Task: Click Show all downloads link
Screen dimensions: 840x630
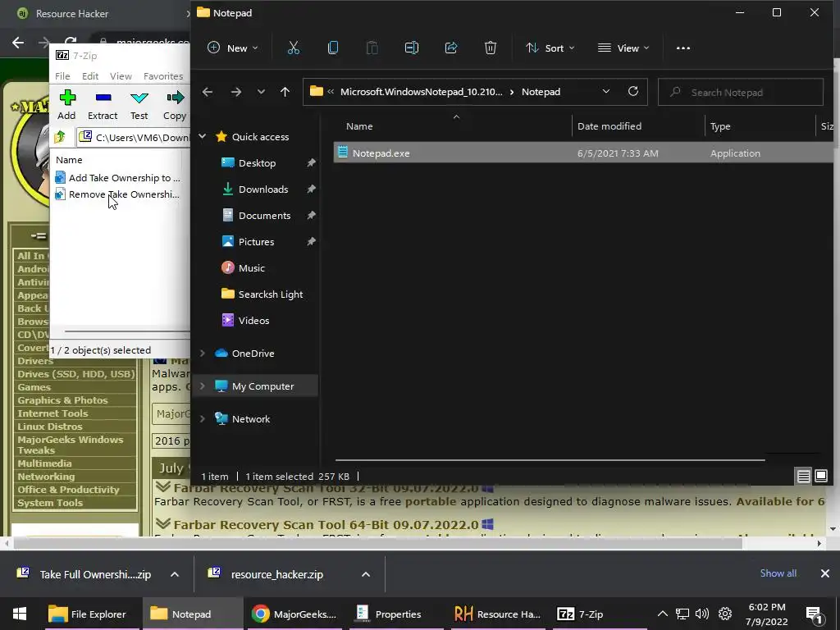Action: pyautogui.click(x=778, y=573)
